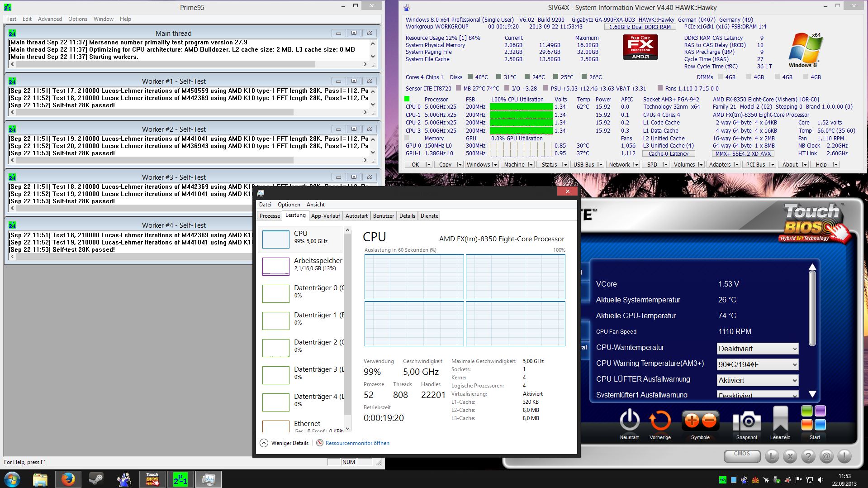Open the Worker #3 window's system menu icon

(x=12, y=177)
